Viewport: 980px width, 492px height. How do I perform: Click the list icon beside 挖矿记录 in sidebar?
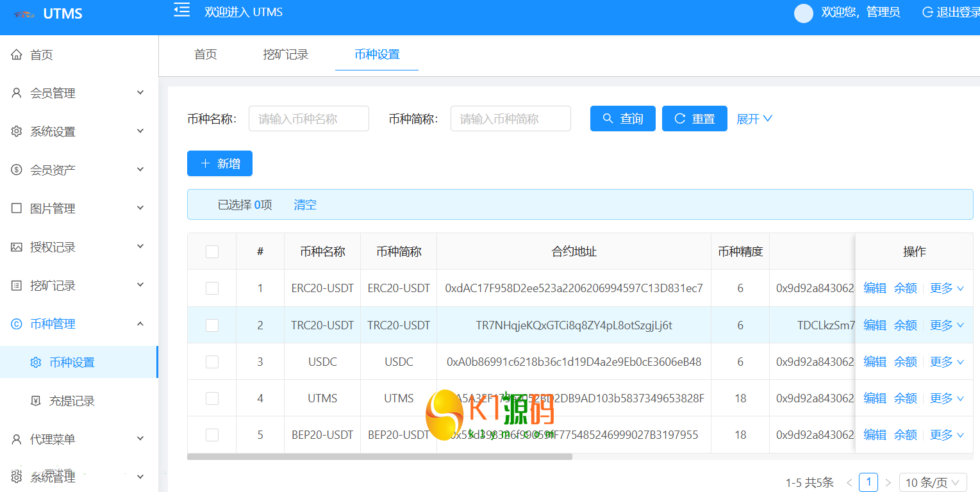pyautogui.click(x=17, y=285)
